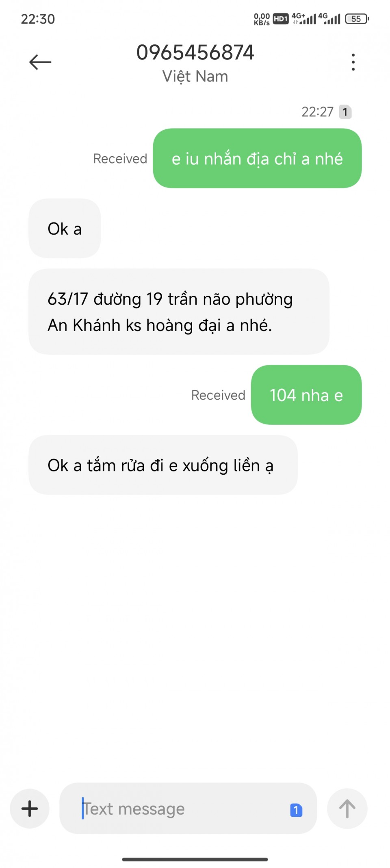Select the "104 nha e" green bubble
The image size is (390, 868).
click(x=306, y=395)
